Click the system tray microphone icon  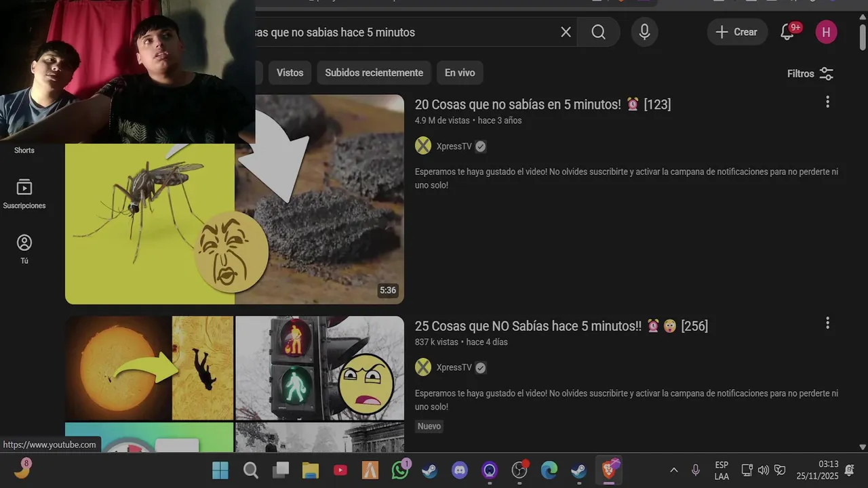coord(696,470)
